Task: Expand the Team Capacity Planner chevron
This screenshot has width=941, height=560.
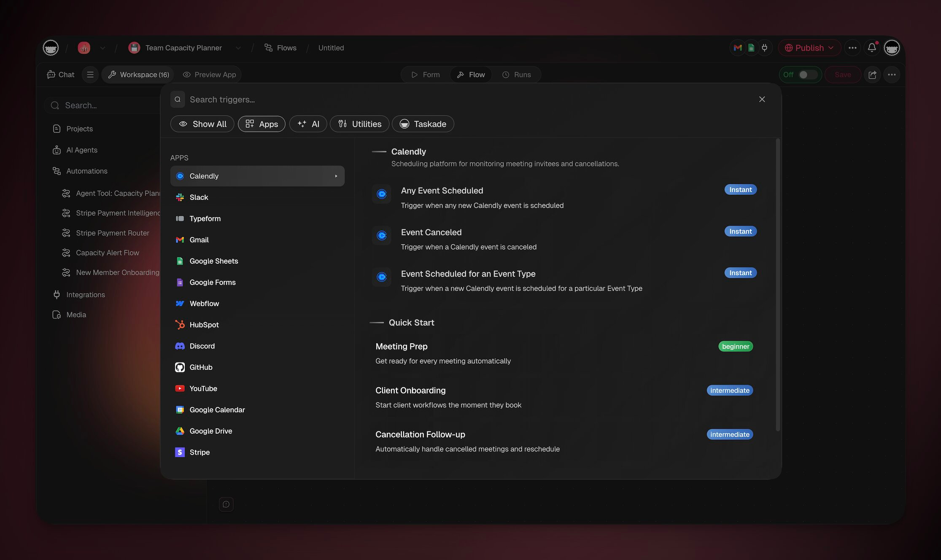Action: coord(238,48)
